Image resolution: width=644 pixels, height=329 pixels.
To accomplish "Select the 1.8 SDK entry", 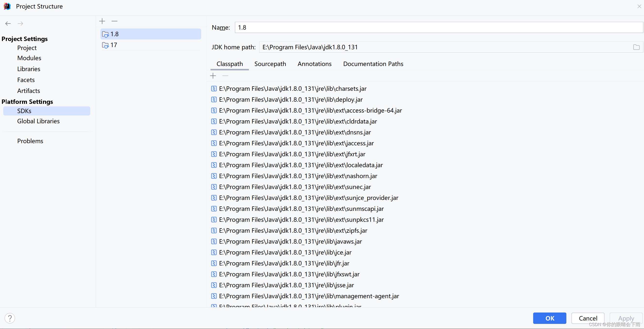I will 114,34.
